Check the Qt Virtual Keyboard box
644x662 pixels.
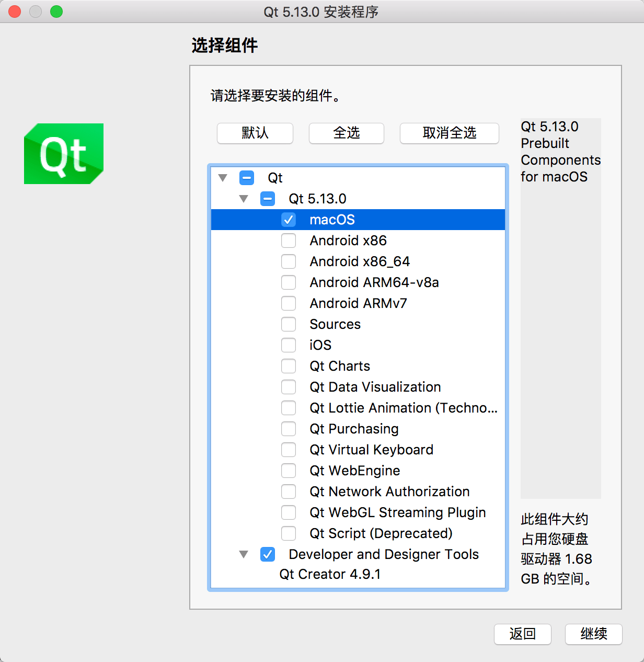289,450
